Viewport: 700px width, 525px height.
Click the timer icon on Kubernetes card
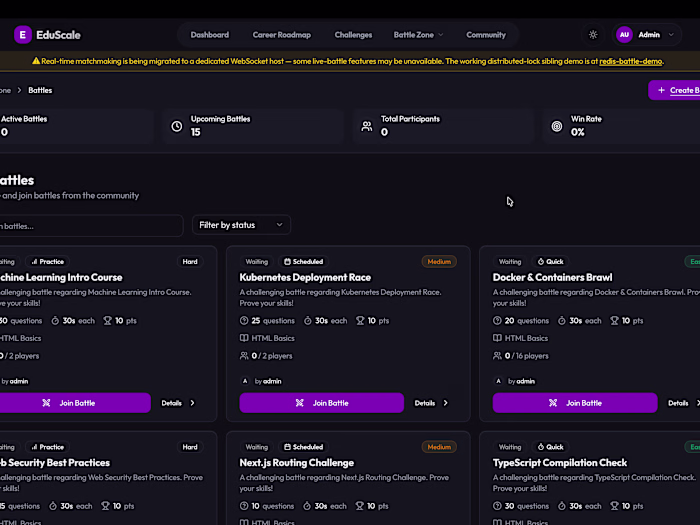tap(308, 321)
